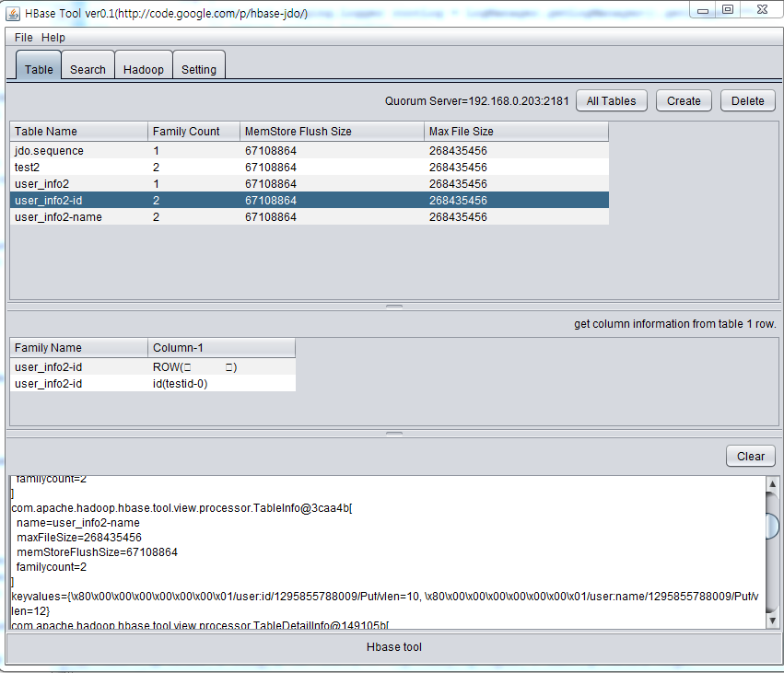Click the MemStore Flush Size column header

coord(332,132)
